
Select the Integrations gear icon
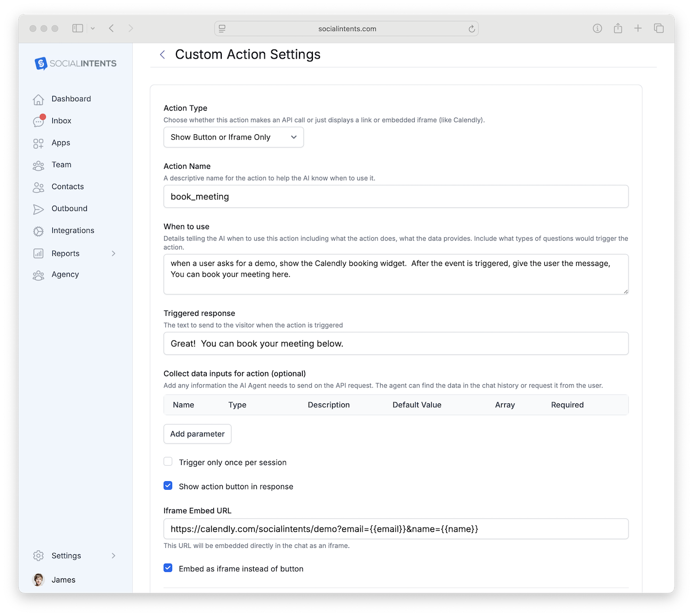(38, 230)
